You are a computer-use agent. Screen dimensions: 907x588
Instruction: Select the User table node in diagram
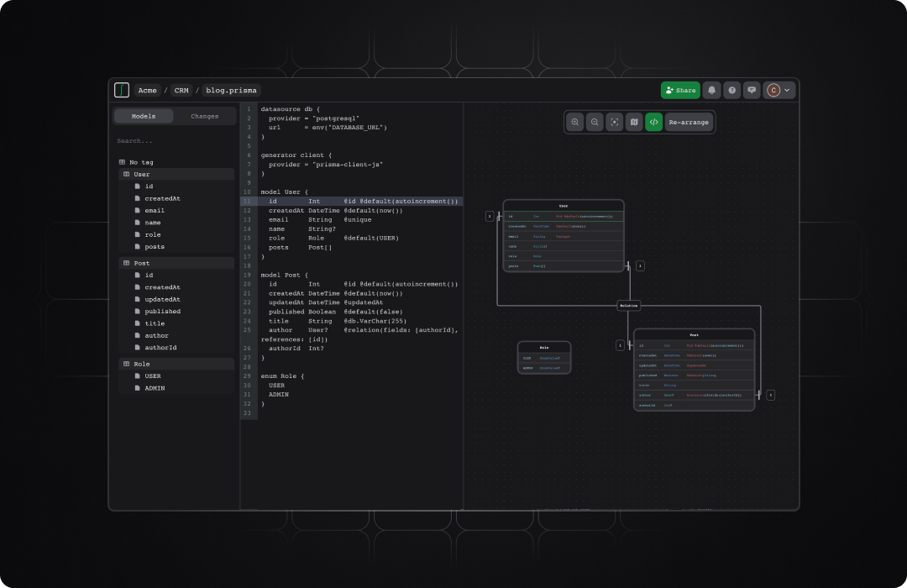(x=564, y=235)
